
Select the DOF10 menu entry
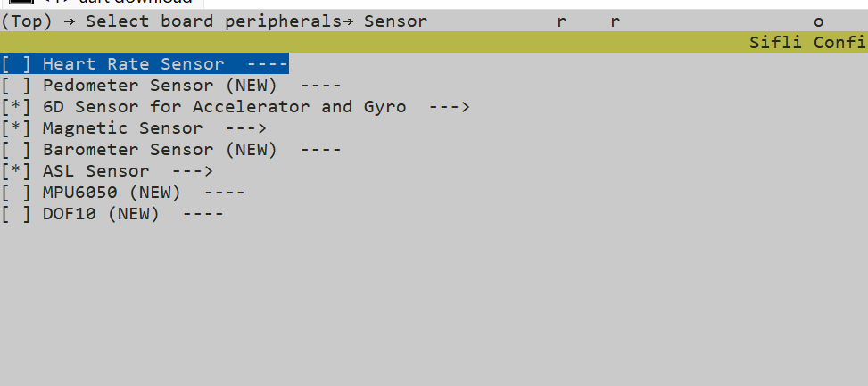coord(112,214)
